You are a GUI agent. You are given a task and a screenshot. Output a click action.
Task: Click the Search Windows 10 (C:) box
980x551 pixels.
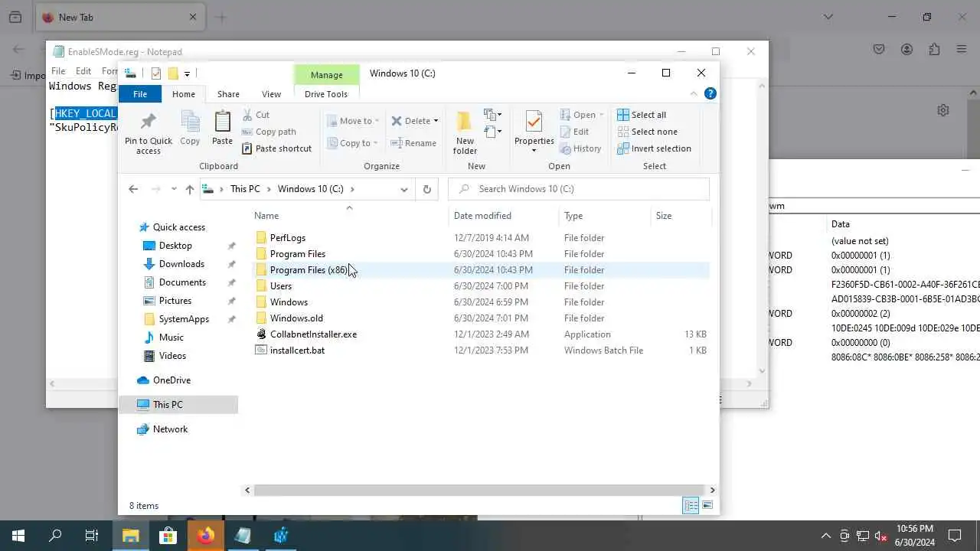click(x=579, y=189)
